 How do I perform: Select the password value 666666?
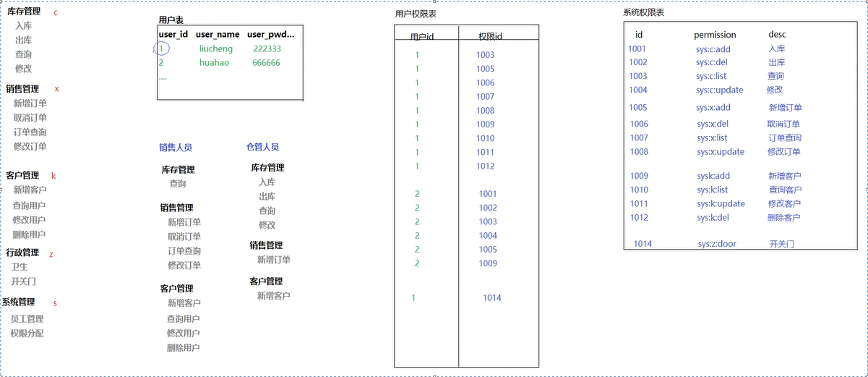point(266,63)
